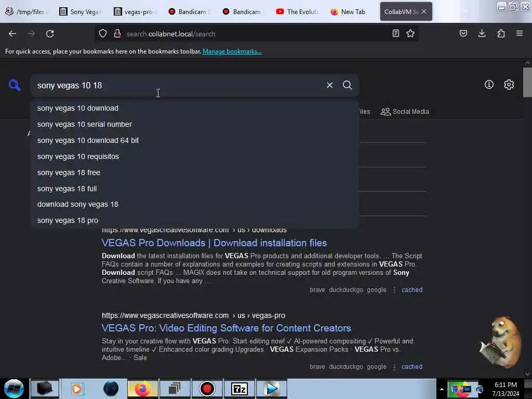Open the Windows Start button
Image resolution: width=532 pixels, height=399 pixels.
(14, 389)
